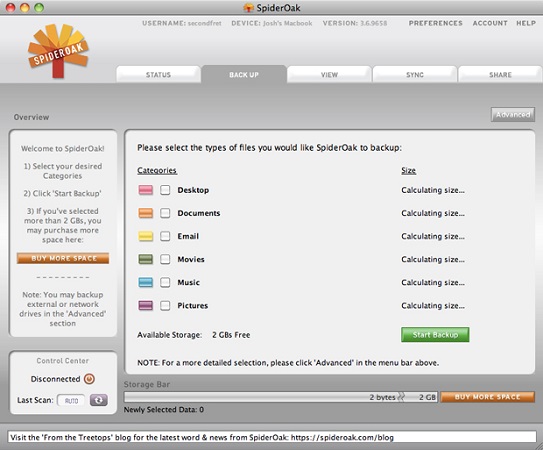Click the blue Music category icon
The width and height of the screenshot is (543, 450).
(x=145, y=282)
